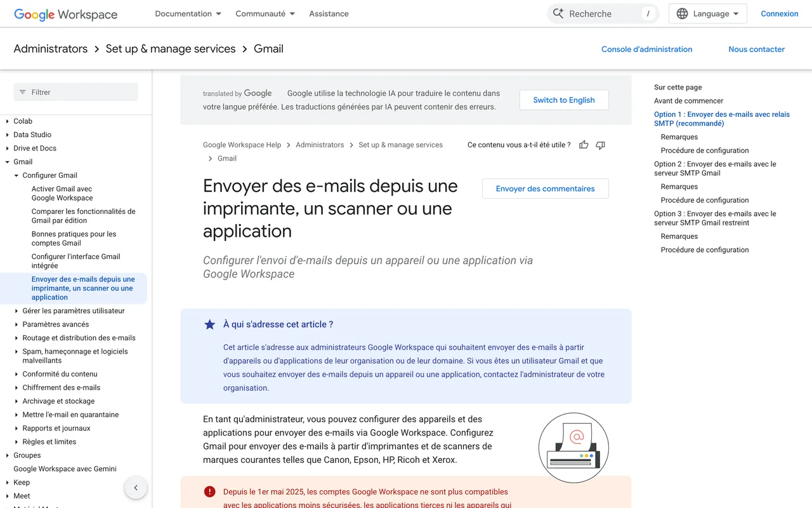The height and width of the screenshot is (508, 812).
Task: Click the Switch to English button
Action: tap(564, 100)
